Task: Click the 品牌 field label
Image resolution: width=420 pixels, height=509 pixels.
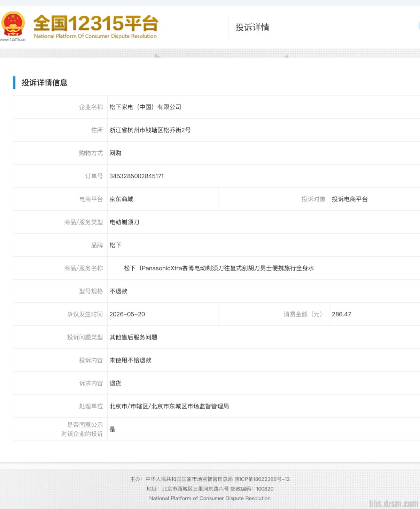Action: 97,245
